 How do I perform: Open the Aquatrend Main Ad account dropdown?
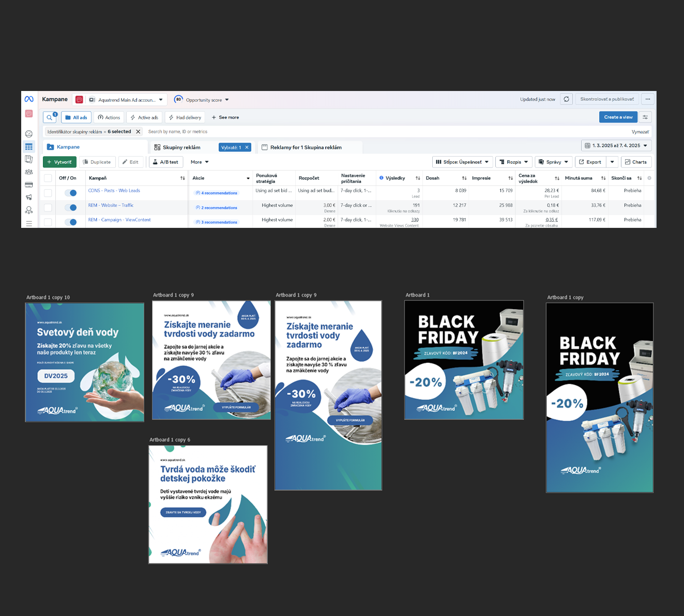126,100
